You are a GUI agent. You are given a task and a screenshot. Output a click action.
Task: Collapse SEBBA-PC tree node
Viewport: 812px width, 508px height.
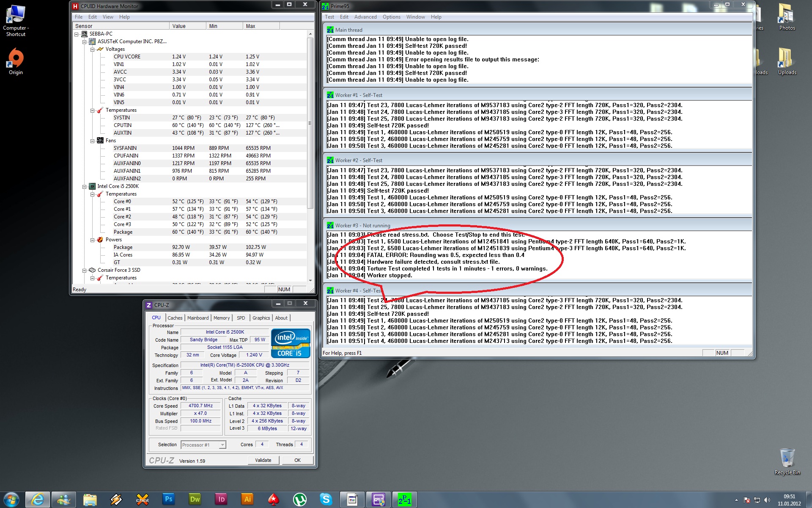pos(77,34)
